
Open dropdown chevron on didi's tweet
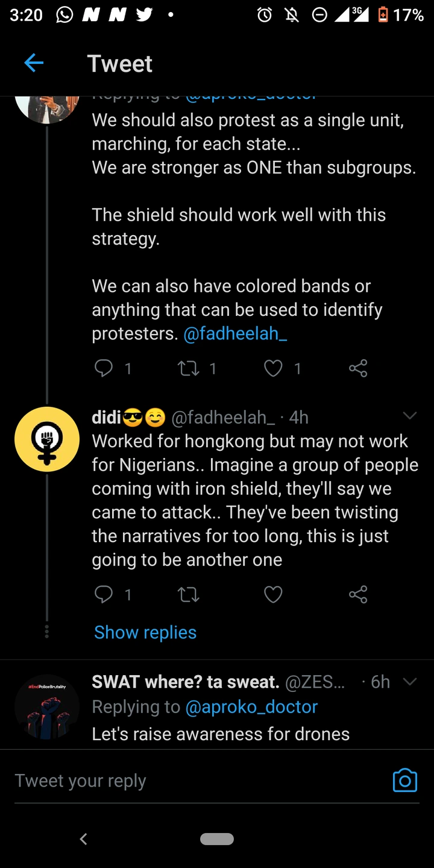(x=410, y=416)
